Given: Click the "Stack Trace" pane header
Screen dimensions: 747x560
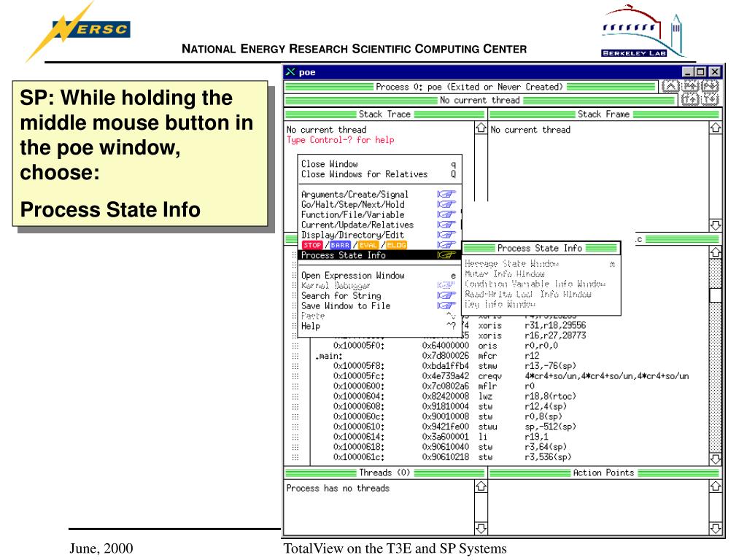Looking at the screenshot, I should tap(384, 114).
